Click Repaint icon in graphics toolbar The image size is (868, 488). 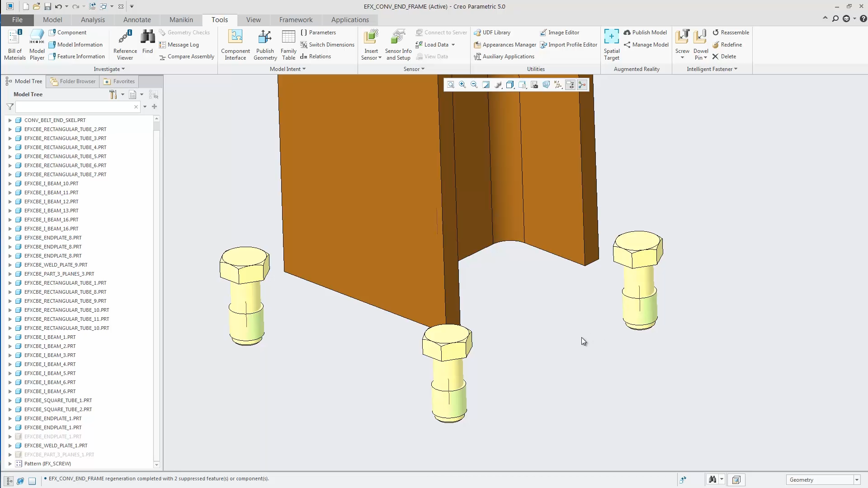(486, 85)
